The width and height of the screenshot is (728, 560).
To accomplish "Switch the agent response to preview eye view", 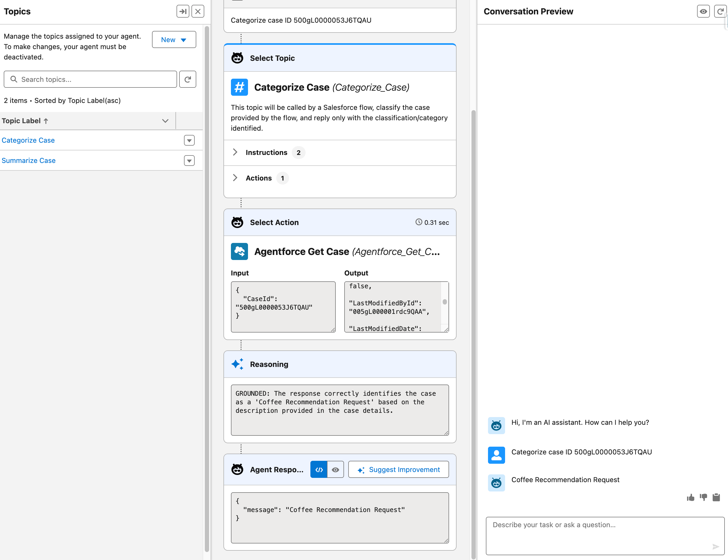I will (x=336, y=470).
